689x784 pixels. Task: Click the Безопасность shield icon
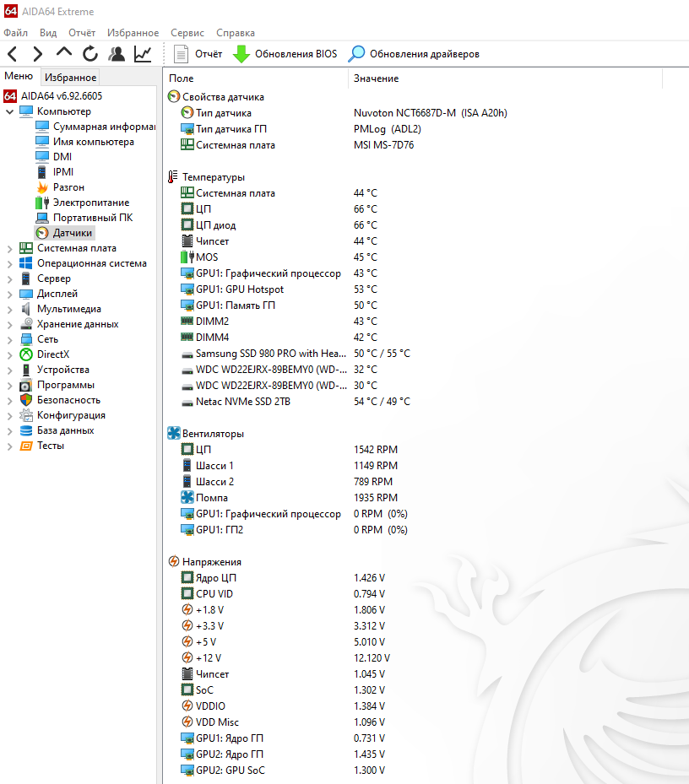click(26, 400)
